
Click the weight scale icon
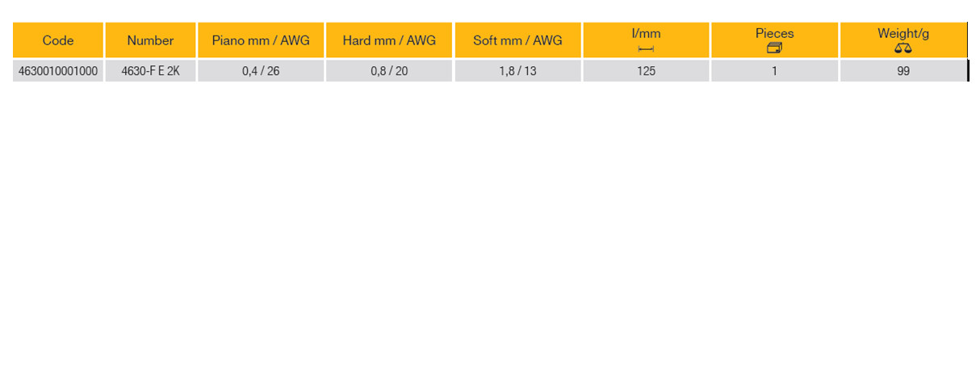pos(903,48)
